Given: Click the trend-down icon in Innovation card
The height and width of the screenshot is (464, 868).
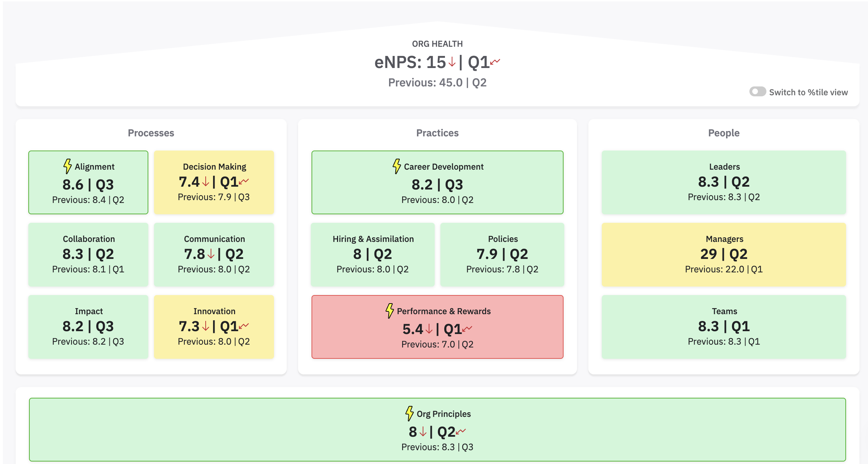Looking at the screenshot, I should [x=244, y=326].
